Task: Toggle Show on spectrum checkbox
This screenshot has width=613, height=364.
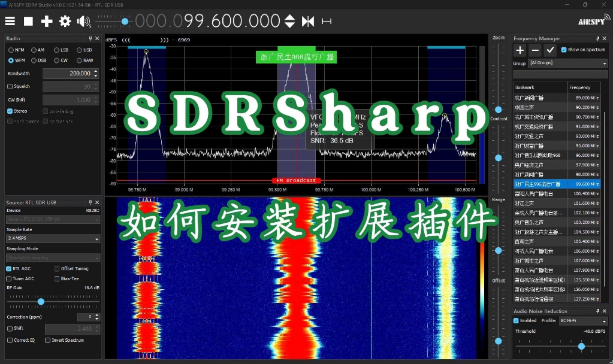Action: (564, 50)
